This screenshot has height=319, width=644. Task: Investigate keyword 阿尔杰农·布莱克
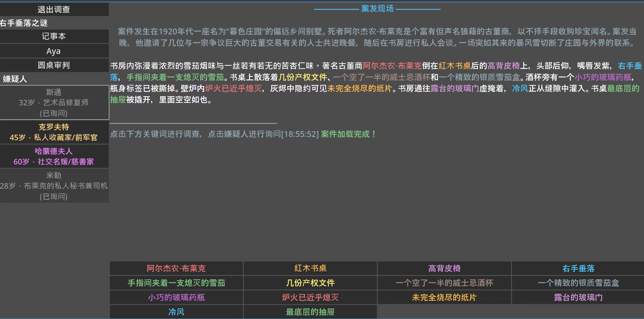(176, 268)
